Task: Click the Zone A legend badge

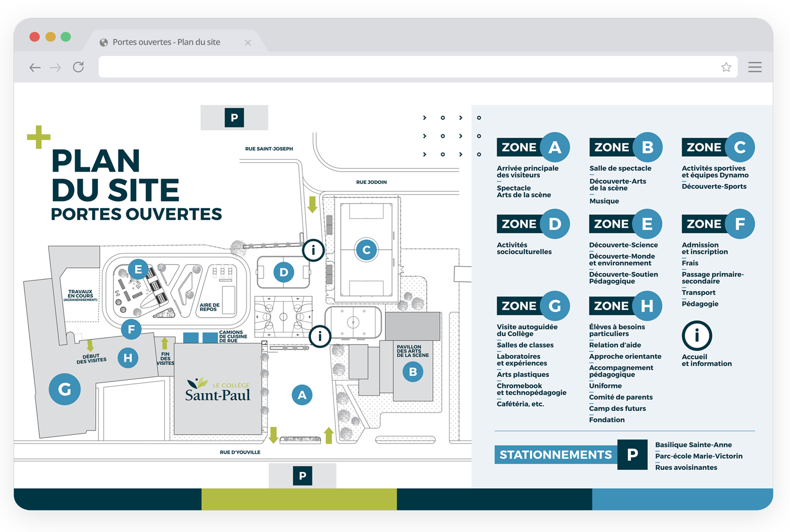Action: coord(533,147)
